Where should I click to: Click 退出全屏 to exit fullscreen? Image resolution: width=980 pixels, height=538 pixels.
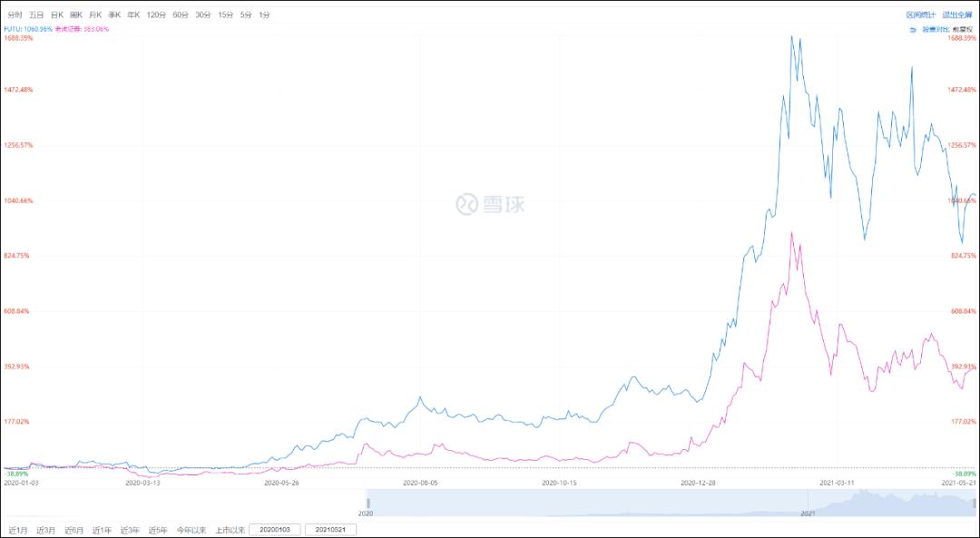[956, 15]
